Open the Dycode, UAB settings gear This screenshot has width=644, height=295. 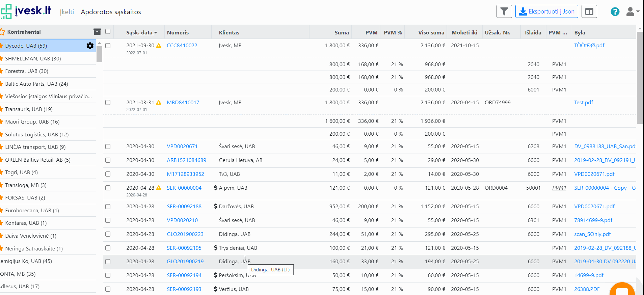click(x=90, y=46)
